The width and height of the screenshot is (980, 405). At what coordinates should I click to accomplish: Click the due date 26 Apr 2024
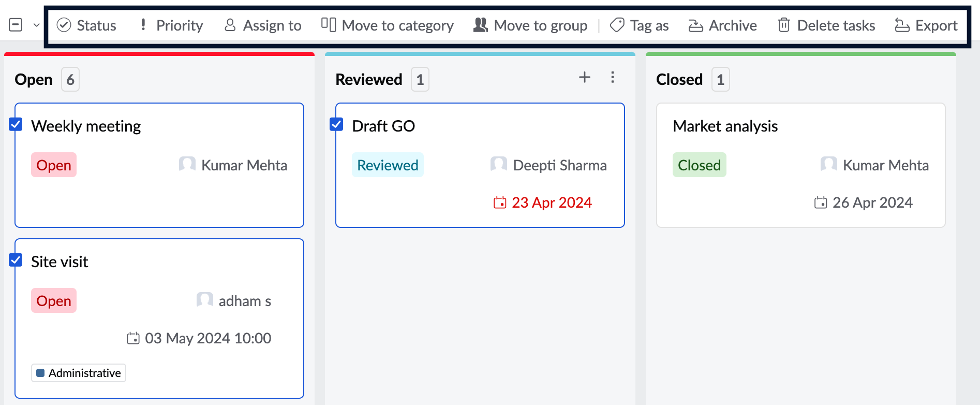click(872, 202)
